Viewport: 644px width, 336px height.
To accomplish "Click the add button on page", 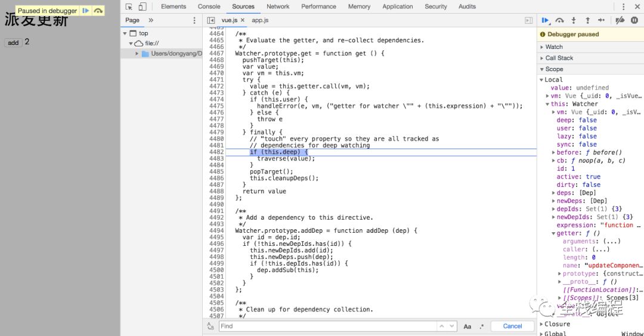I will tap(13, 43).
